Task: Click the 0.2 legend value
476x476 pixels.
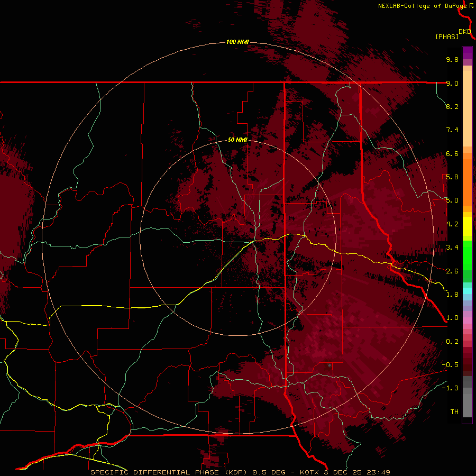Action: click(452, 342)
